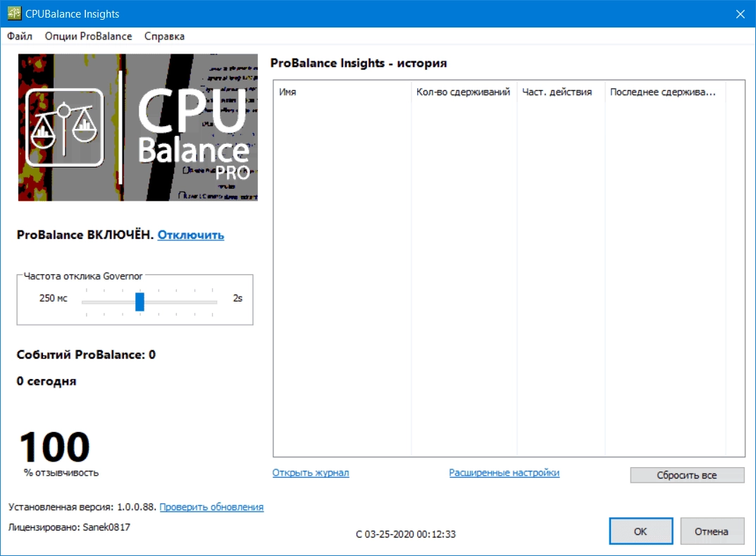Sort by Част. действия column header
Image resolution: width=756 pixels, height=556 pixels.
[x=561, y=92]
